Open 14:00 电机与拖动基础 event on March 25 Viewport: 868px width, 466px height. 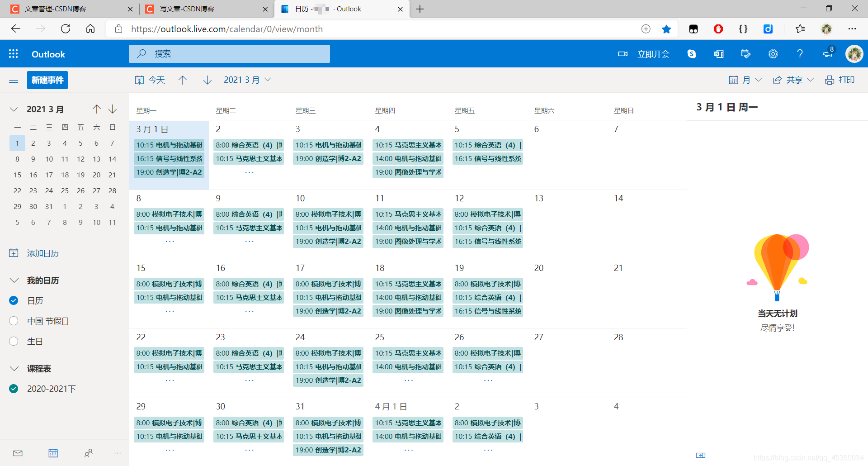pyautogui.click(x=408, y=367)
